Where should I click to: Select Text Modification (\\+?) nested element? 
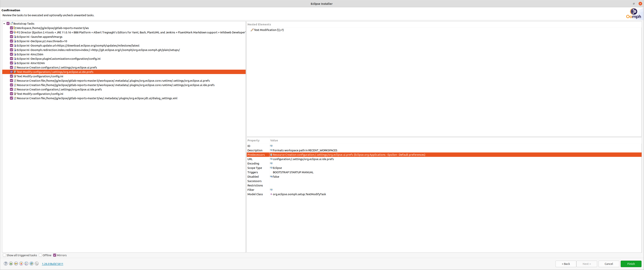click(269, 30)
